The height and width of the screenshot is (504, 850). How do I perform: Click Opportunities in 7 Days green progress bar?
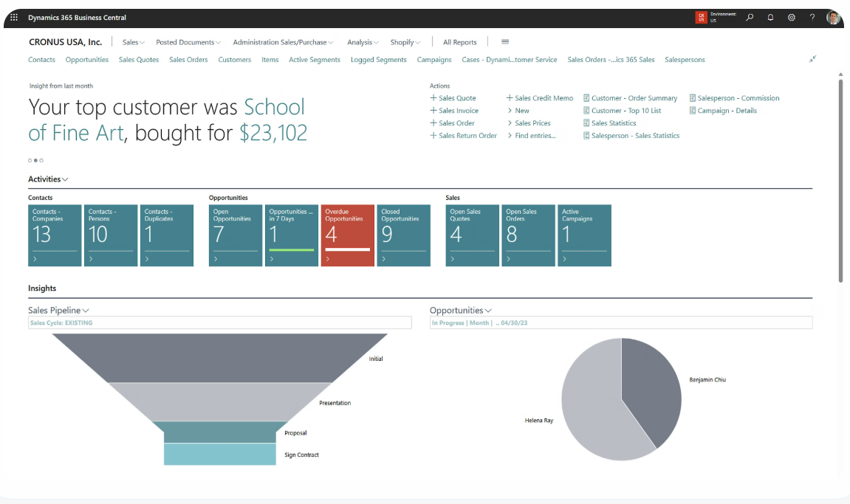pos(292,250)
